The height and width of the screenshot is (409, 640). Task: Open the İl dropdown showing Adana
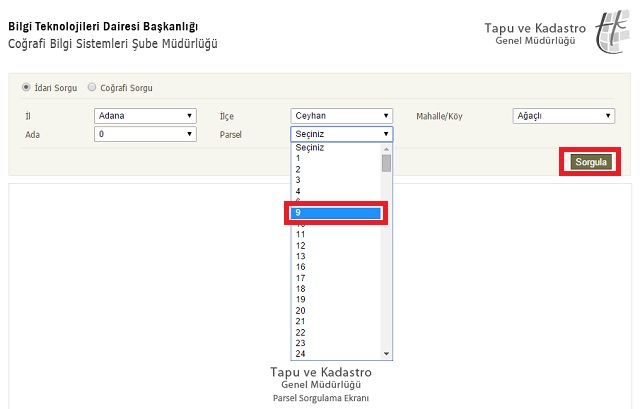click(145, 116)
